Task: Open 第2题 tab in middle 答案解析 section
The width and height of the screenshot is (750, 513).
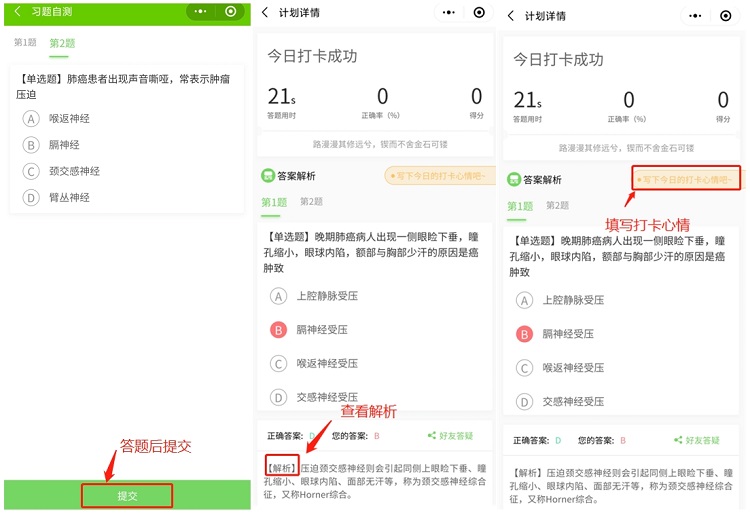Action: (x=311, y=202)
